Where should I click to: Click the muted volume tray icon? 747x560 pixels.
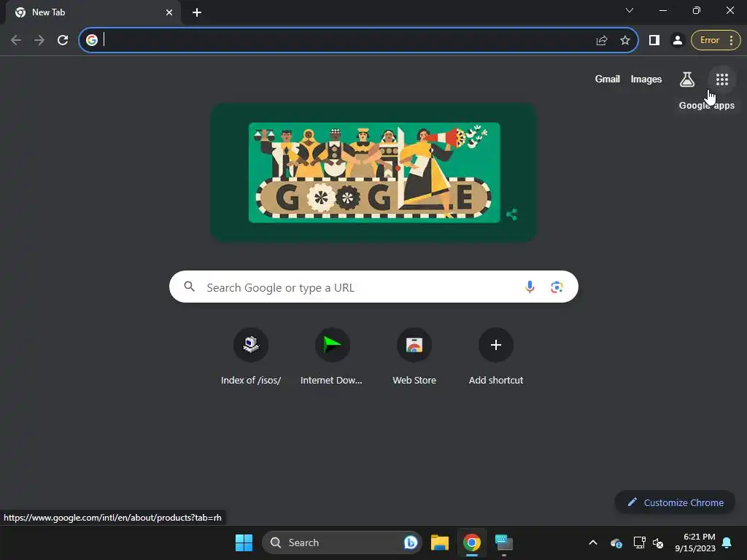coord(658,542)
